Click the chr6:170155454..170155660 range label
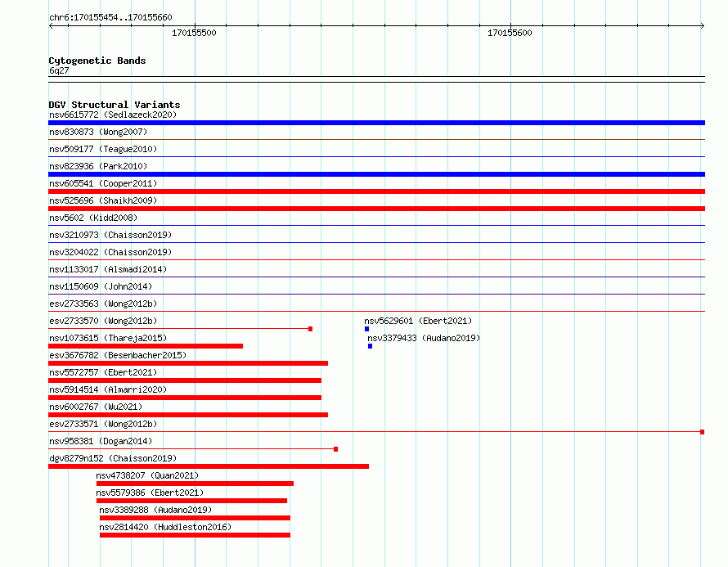 [x=110, y=17]
